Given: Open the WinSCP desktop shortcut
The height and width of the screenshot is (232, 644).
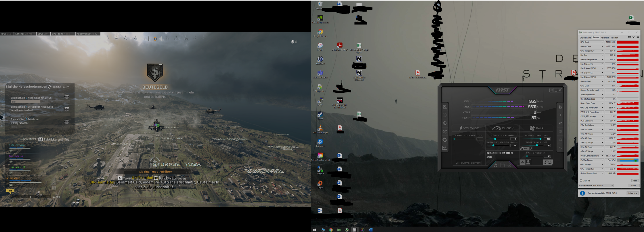Looking at the screenshot, I should pyautogui.click(x=320, y=171).
